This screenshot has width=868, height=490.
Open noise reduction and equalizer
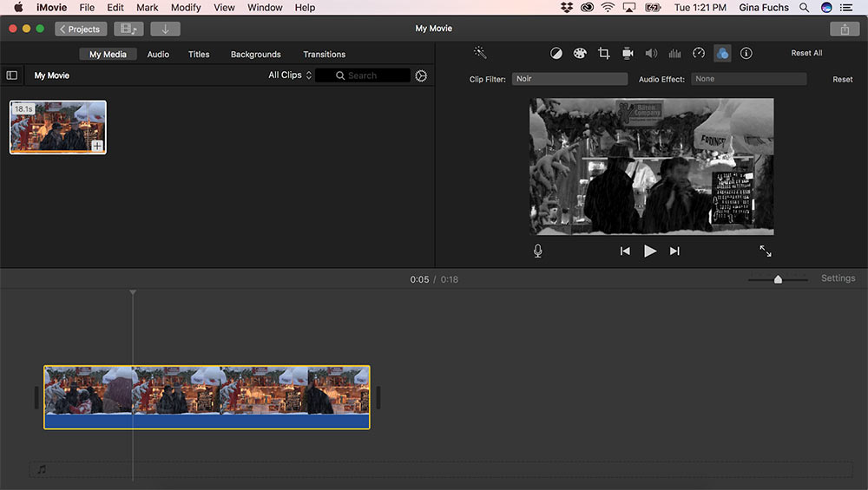coord(674,53)
